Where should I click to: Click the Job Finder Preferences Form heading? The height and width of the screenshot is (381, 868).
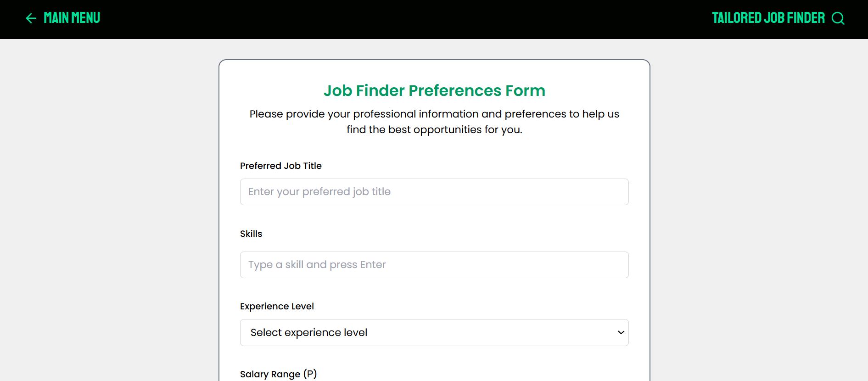tap(434, 90)
